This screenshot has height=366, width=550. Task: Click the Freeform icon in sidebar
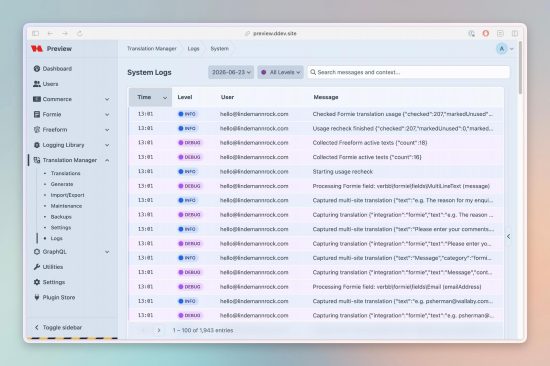(36, 129)
